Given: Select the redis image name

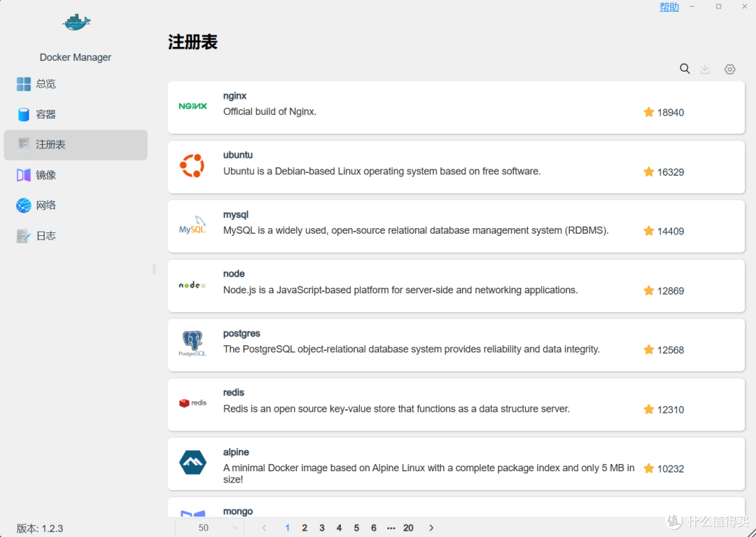Looking at the screenshot, I should tap(233, 392).
